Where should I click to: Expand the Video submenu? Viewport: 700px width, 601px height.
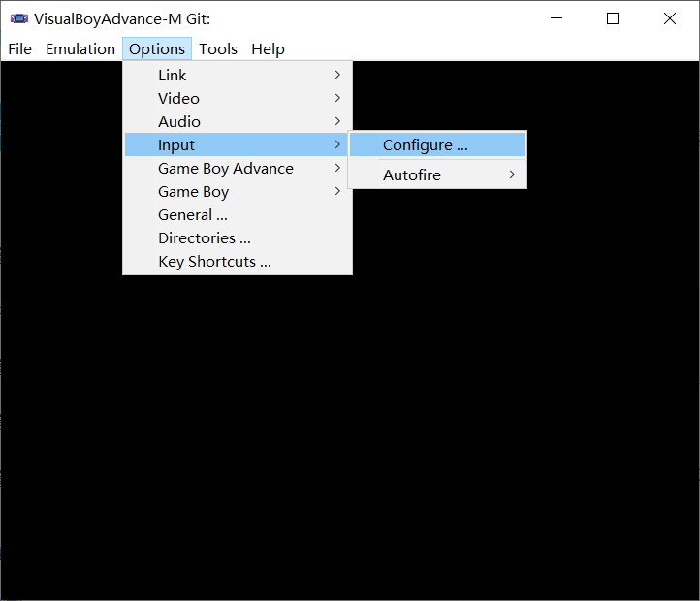pos(238,98)
